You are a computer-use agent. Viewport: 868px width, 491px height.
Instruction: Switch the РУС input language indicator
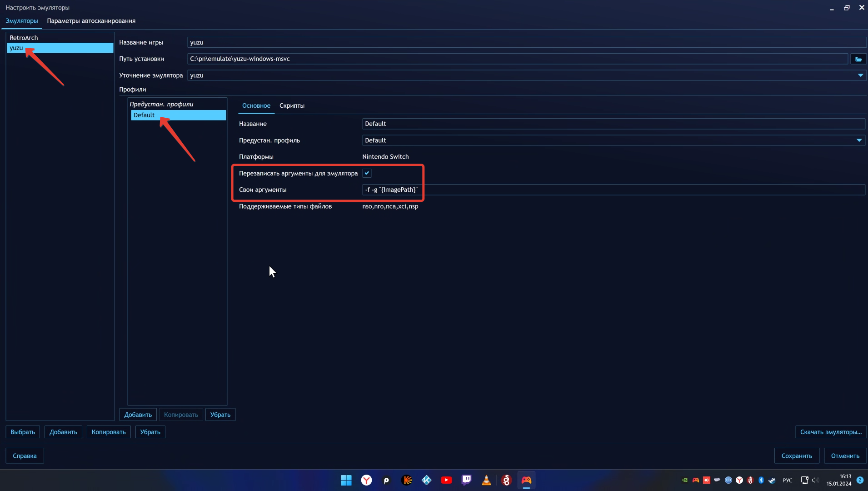pos(788,481)
